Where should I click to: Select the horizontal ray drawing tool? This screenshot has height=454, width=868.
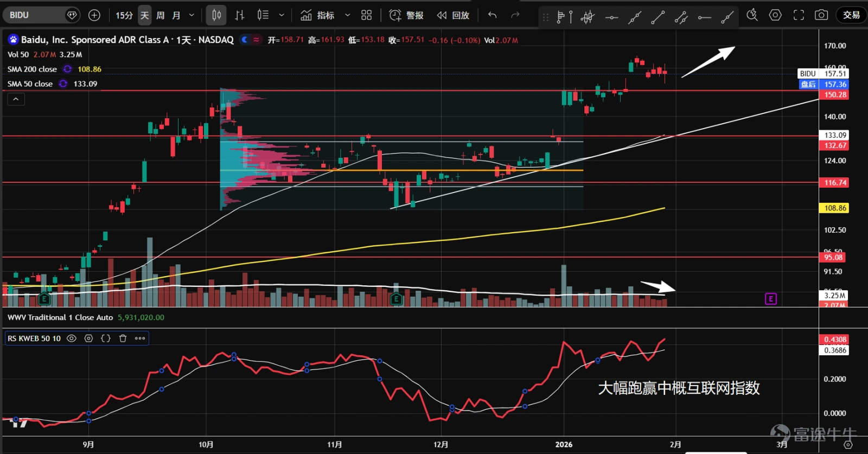click(x=704, y=17)
